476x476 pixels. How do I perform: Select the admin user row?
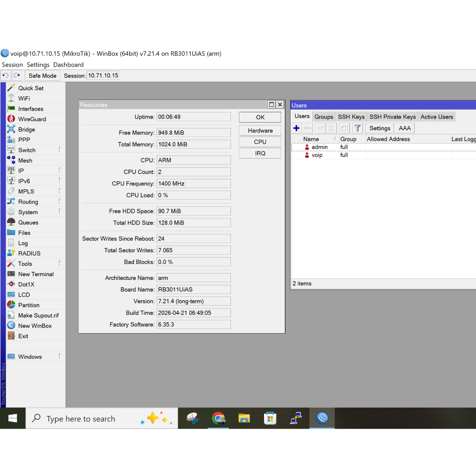[x=383, y=147]
